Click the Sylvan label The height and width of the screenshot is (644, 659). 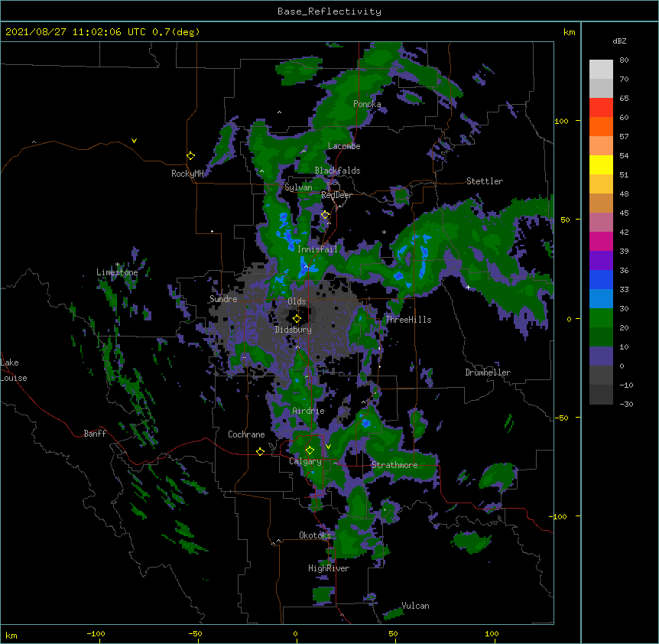tap(298, 187)
